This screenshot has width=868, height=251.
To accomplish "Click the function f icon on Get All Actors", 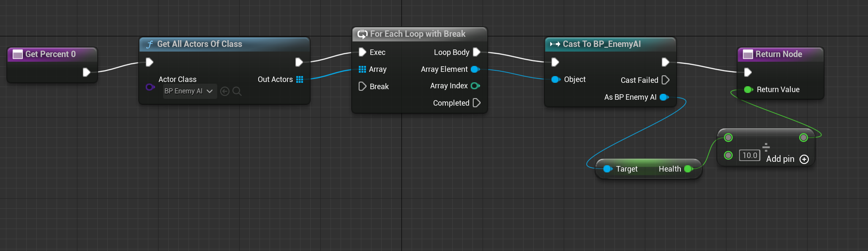I will tap(150, 44).
